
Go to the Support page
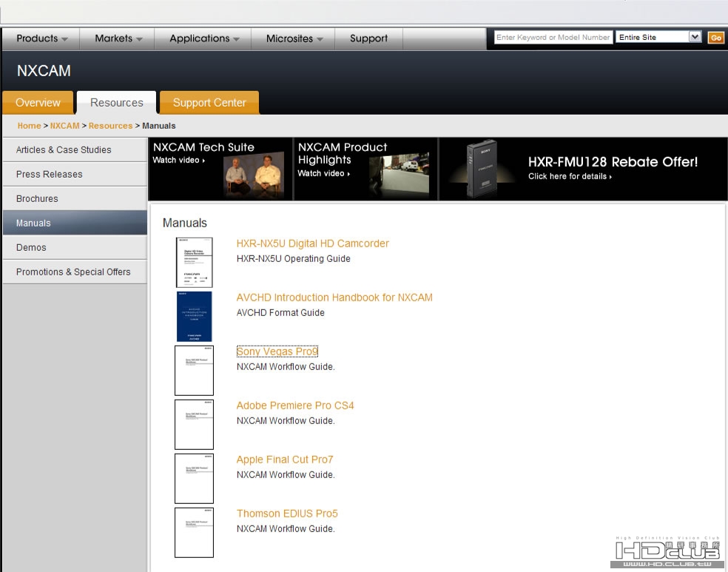pos(368,38)
